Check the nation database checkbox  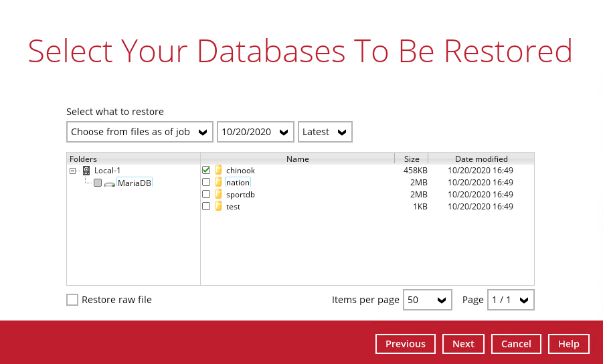pyautogui.click(x=206, y=183)
